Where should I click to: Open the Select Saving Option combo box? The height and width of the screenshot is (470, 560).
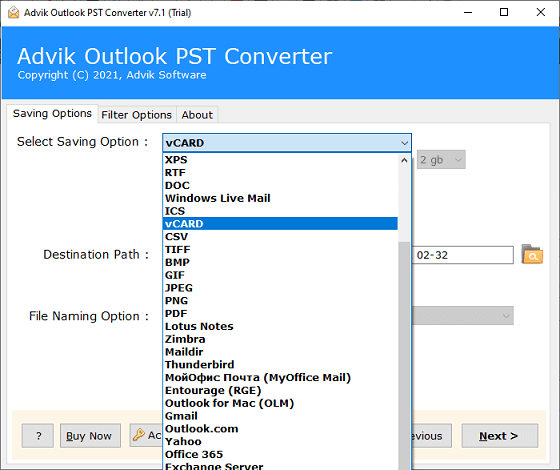[287, 143]
